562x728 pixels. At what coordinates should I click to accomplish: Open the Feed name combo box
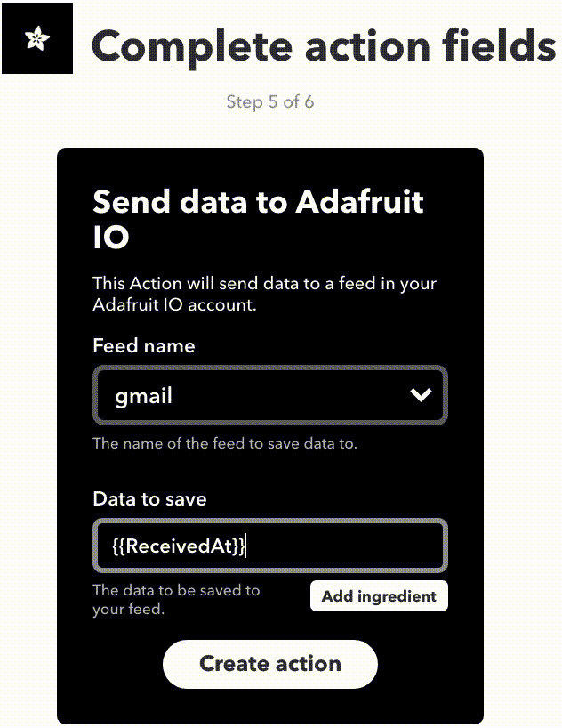(x=270, y=396)
